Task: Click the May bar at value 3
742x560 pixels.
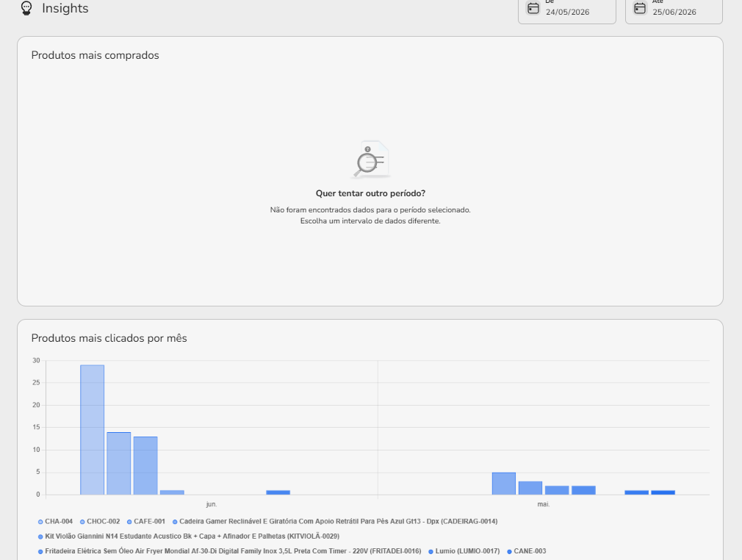Action: coord(530,488)
